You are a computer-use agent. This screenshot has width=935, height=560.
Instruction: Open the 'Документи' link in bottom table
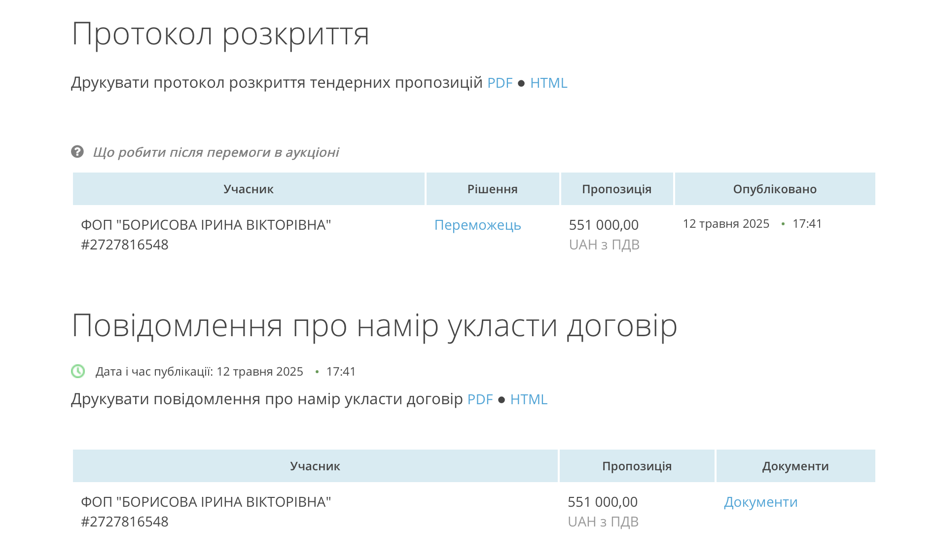760,502
